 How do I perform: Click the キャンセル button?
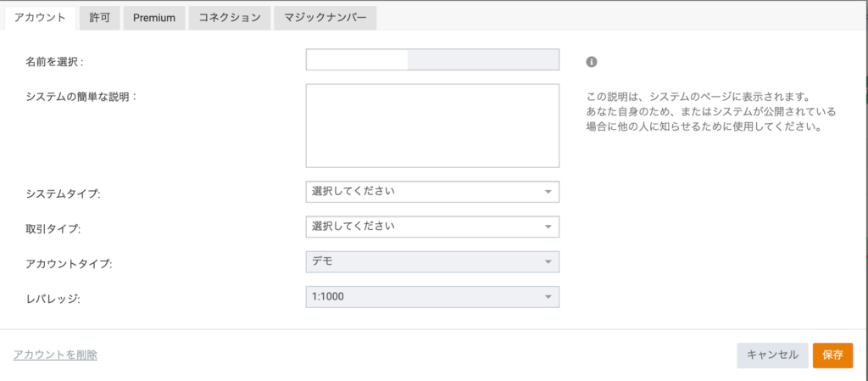tap(772, 356)
